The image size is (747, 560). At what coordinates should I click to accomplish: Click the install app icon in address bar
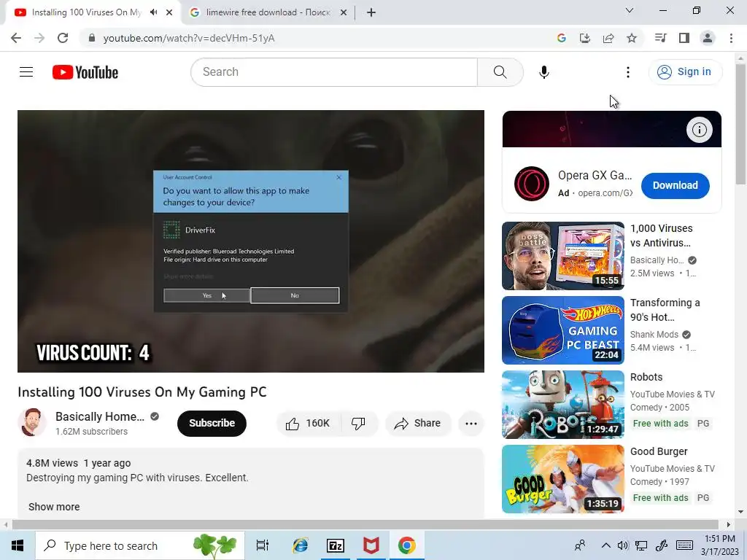click(x=584, y=38)
